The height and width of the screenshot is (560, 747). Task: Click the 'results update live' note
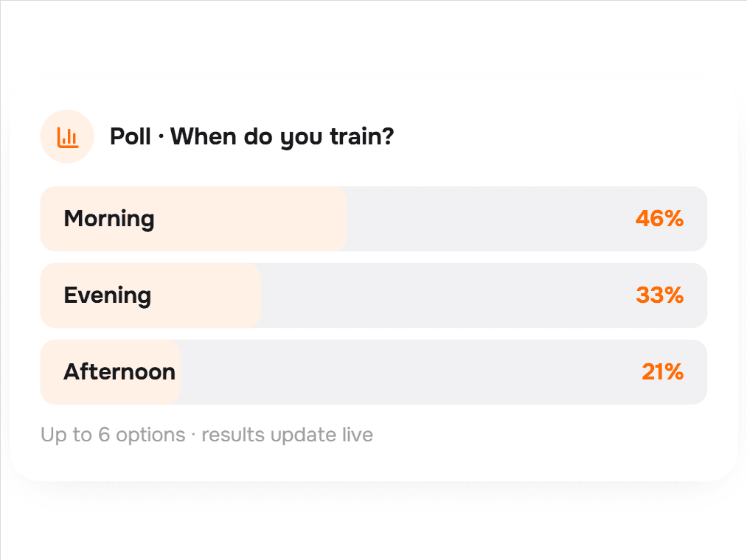click(x=288, y=435)
